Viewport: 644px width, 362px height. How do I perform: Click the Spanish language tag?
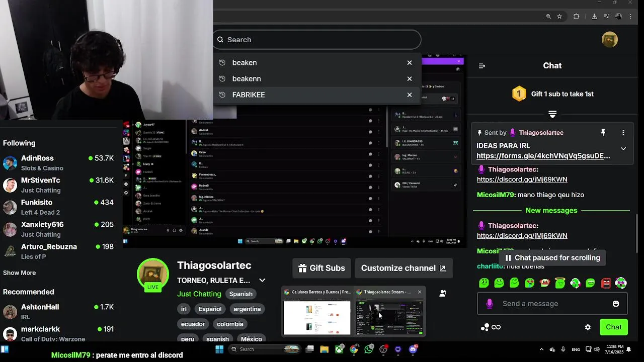pyautogui.click(x=241, y=294)
